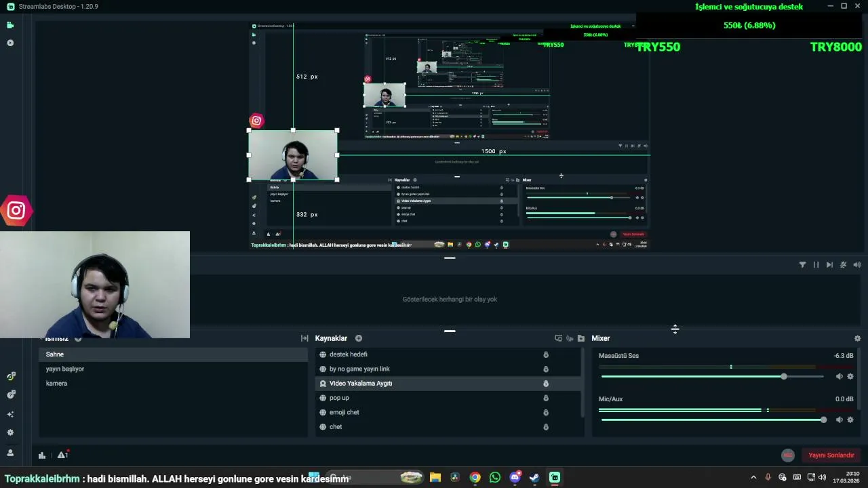868x488 pixels.
Task: Filter recent events with funnel icon
Action: (x=802, y=265)
